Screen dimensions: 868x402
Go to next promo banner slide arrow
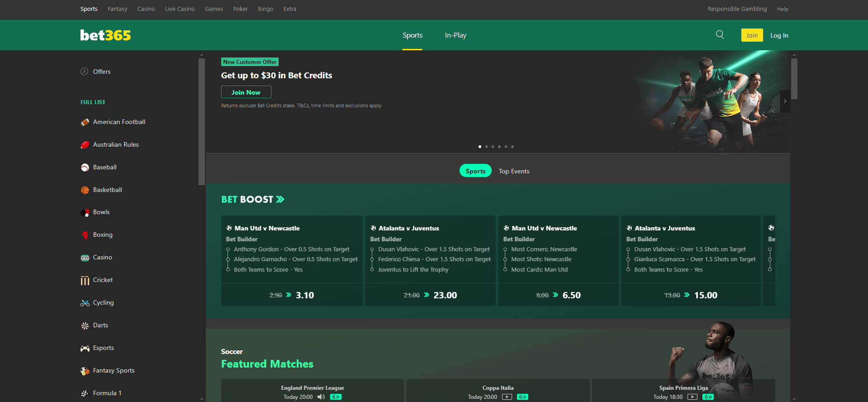pyautogui.click(x=785, y=101)
